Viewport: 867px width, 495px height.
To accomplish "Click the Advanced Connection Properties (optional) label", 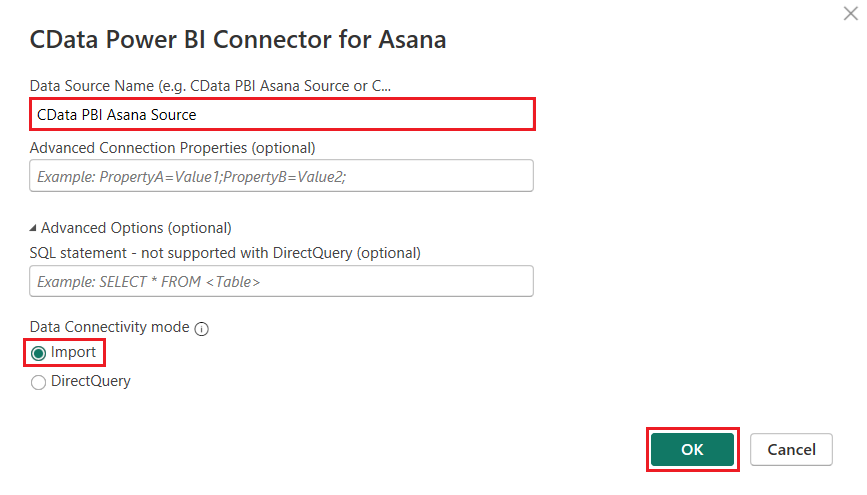I will coord(172,148).
